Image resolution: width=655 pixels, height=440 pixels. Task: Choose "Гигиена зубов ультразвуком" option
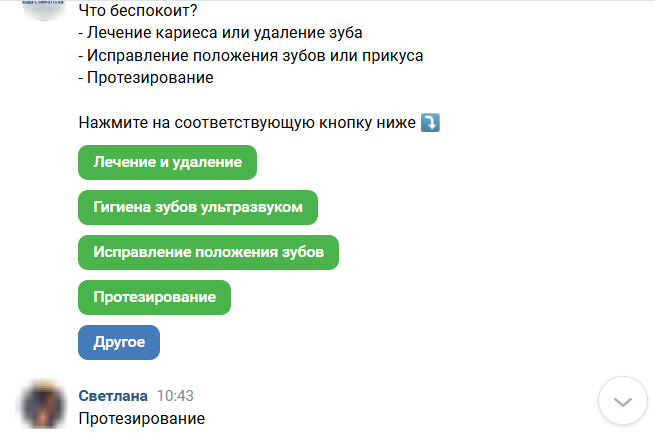click(197, 207)
